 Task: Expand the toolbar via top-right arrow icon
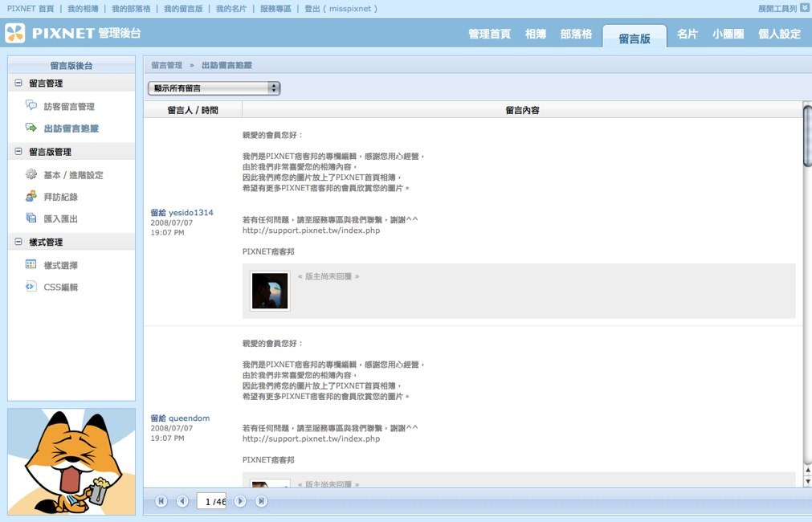tap(805, 8)
